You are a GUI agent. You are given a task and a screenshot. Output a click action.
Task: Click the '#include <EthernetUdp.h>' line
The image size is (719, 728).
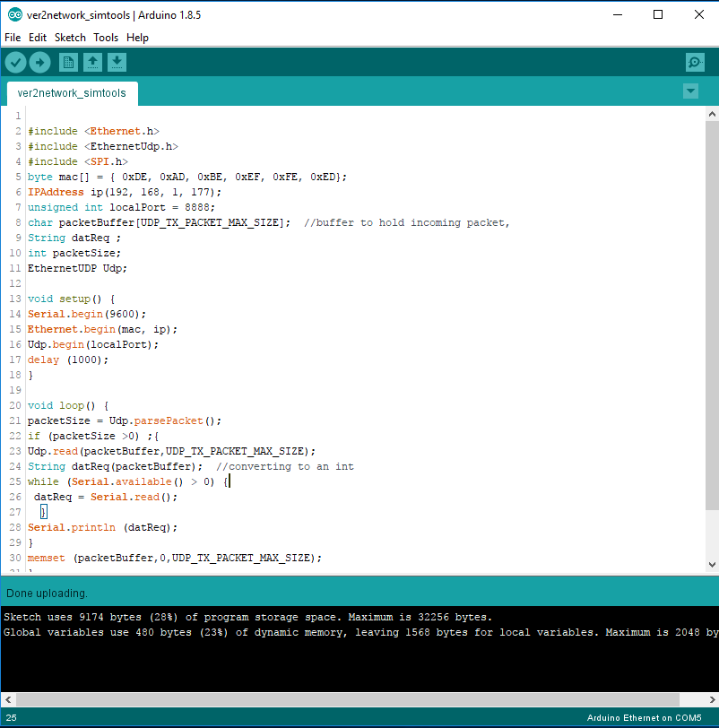click(x=102, y=147)
